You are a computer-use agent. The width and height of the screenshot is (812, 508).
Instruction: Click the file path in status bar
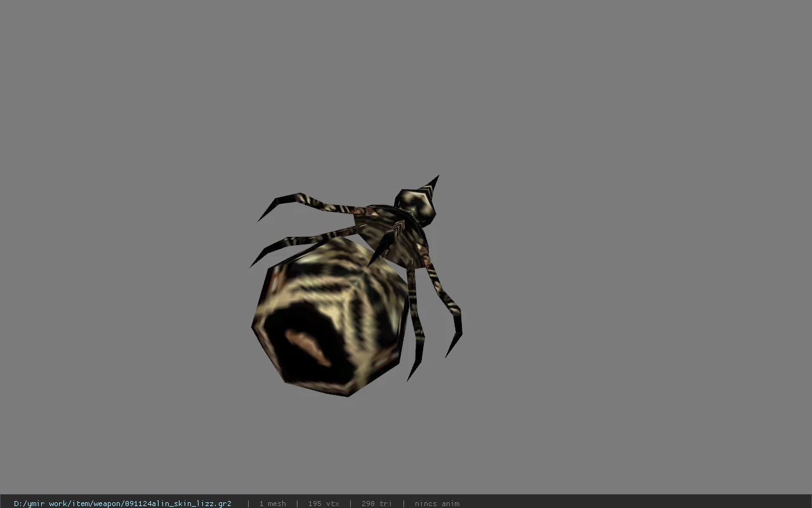[x=122, y=504]
